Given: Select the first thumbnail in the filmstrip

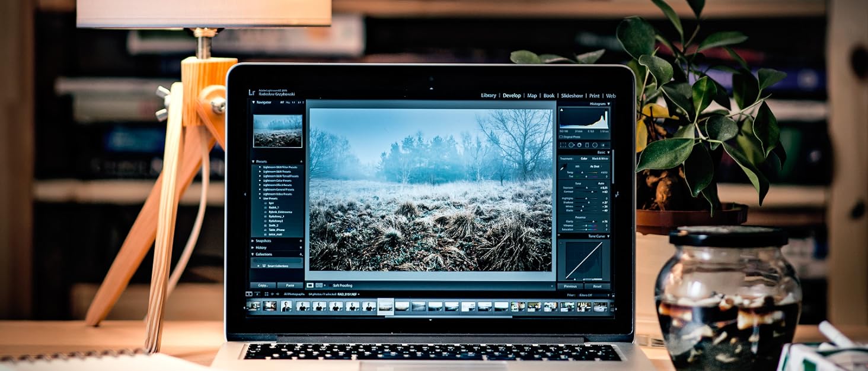Looking at the screenshot, I should (x=253, y=306).
